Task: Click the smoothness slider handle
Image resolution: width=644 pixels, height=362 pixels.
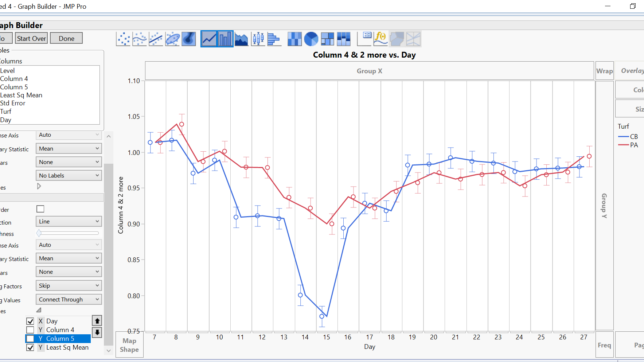Action: coord(39,233)
